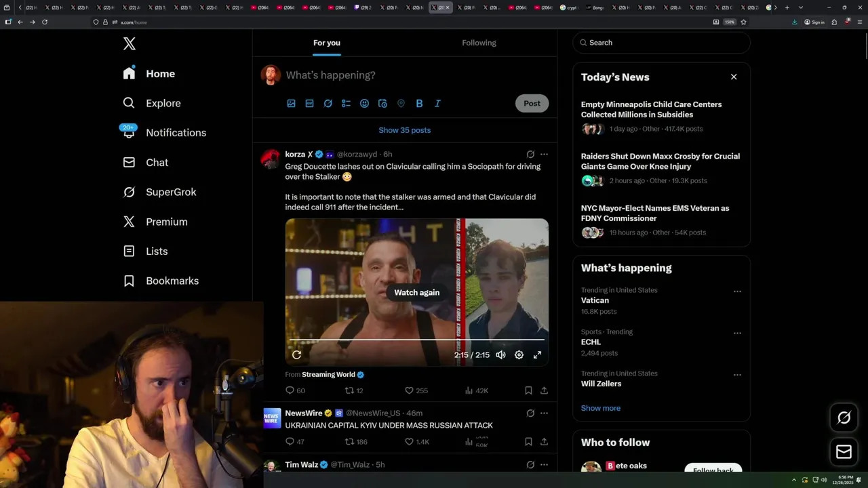Click Watch again on the video
868x488 pixels.
coord(417,293)
